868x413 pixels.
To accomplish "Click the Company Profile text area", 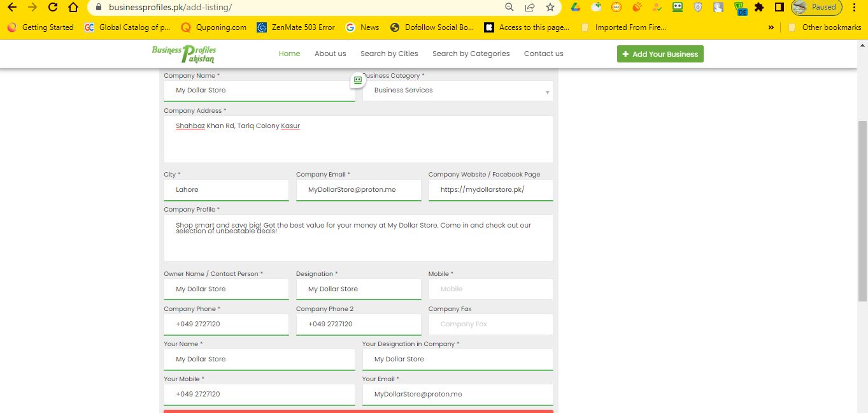I will pyautogui.click(x=359, y=238).
